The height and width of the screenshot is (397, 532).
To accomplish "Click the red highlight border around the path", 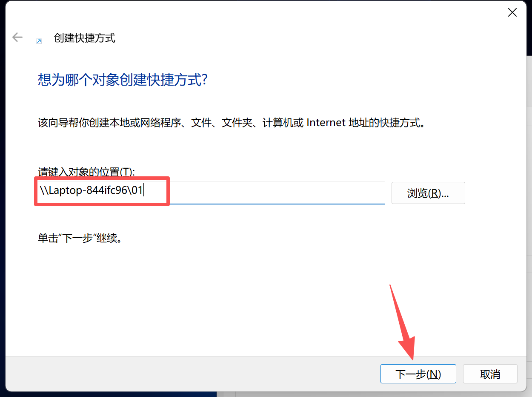I will 102,178.
